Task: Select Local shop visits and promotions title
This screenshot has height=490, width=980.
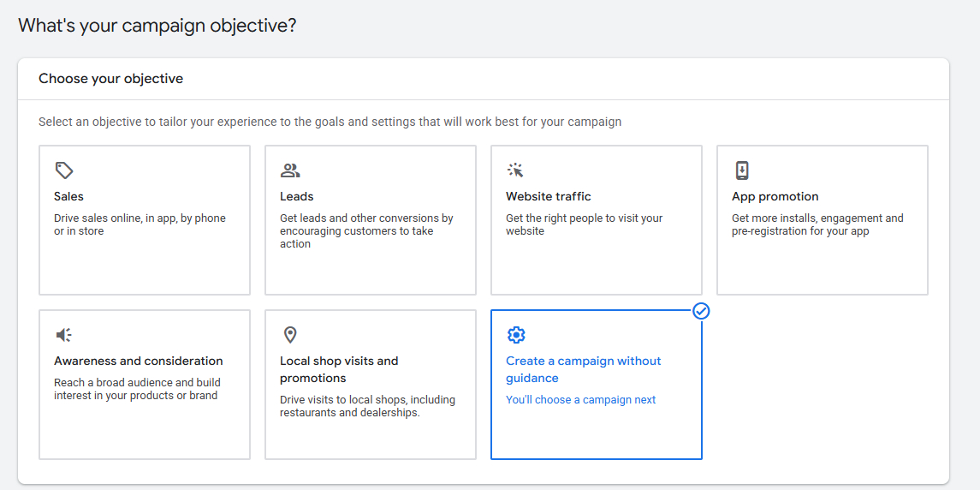Action: pos(339,369)
